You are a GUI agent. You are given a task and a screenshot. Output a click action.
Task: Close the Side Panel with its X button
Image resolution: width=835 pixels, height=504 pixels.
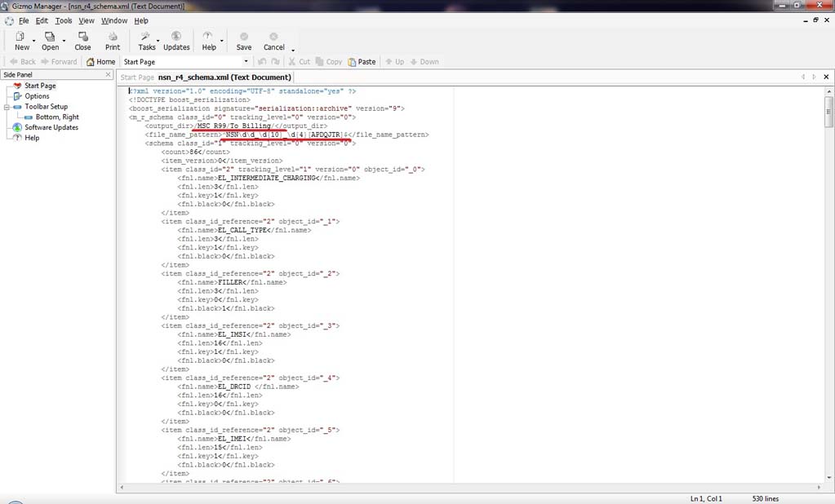coord(108,75)
